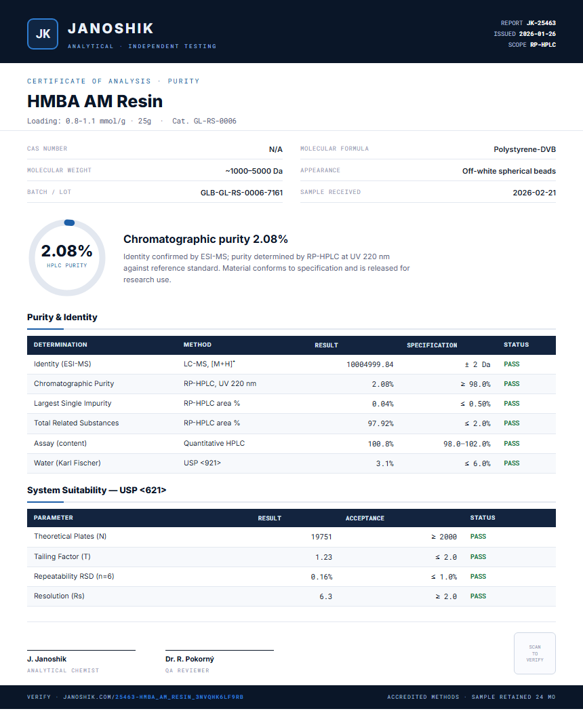This screenshot has height=728, width=583.
Task: Select assay result 100.8%
Action: (x=380, y=444)
